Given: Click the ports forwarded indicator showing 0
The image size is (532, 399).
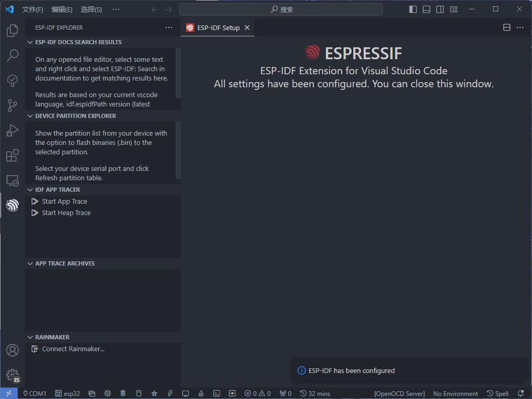Looking at the screenshot, I should [x=285, y=393].
